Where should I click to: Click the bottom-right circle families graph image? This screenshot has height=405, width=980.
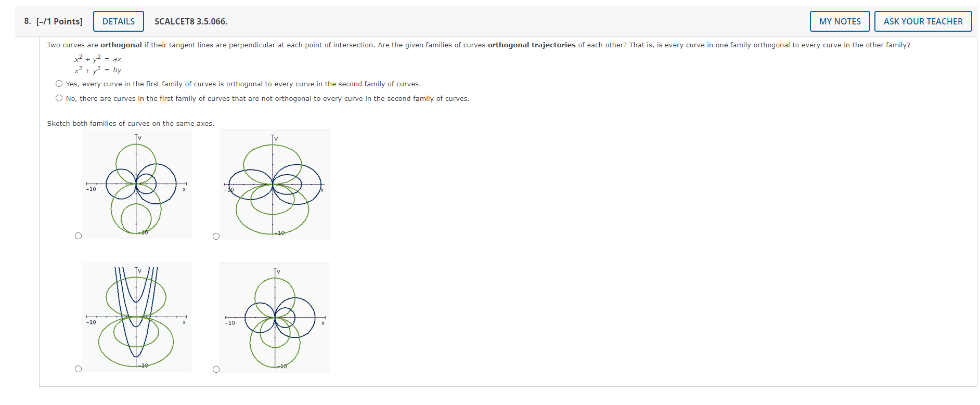coord(275,317)
